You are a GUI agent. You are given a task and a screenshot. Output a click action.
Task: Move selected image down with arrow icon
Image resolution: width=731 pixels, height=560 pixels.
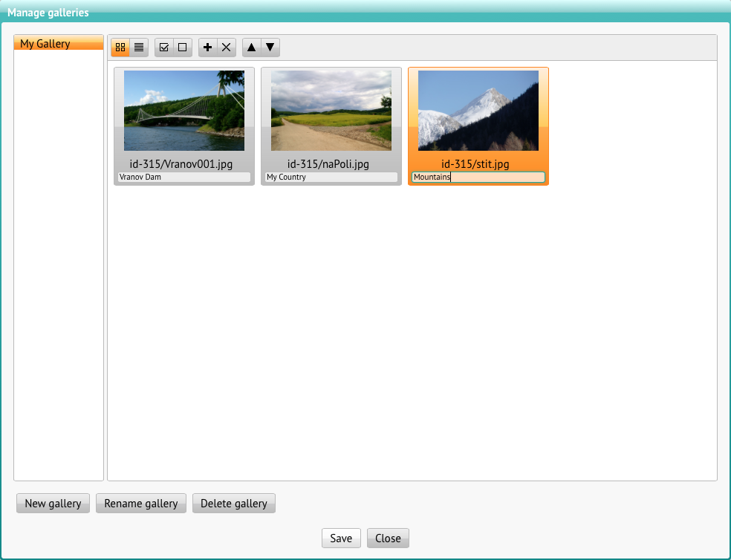click(x=270, y=47)
